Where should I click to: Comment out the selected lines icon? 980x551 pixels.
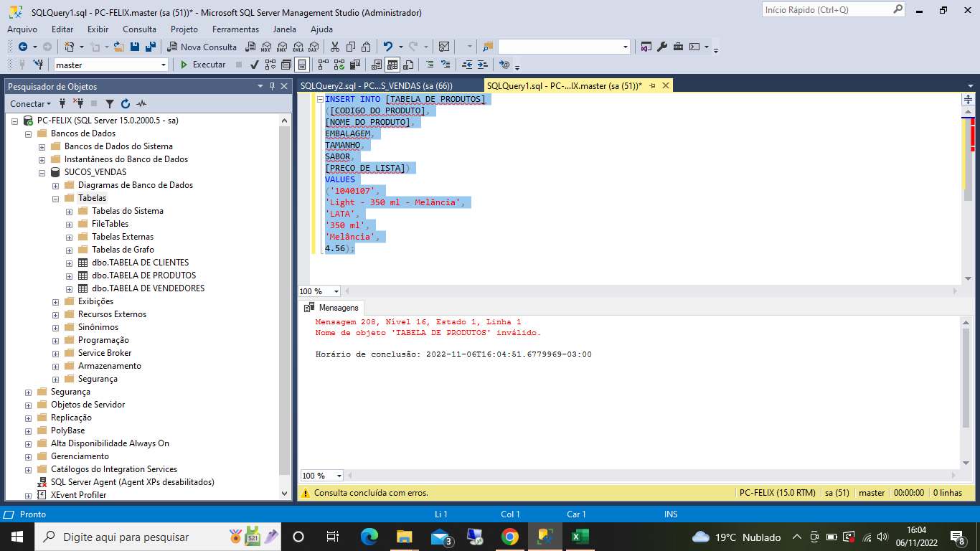(430, 65)
